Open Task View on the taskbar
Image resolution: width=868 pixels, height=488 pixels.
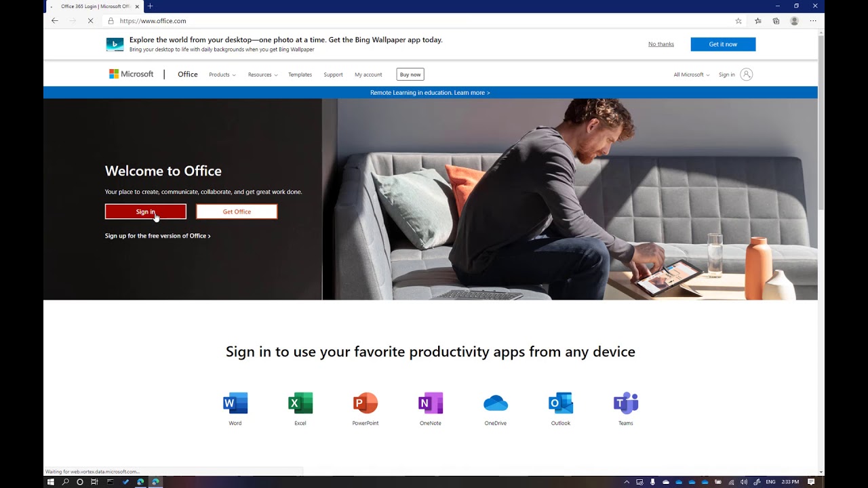click(x=95, y=482)
